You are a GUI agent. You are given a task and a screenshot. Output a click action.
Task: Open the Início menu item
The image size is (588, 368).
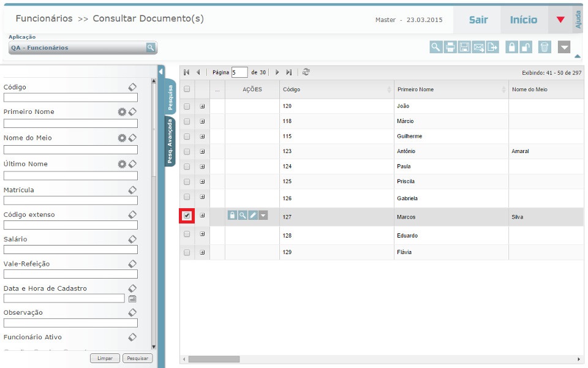tap(524, 20)
